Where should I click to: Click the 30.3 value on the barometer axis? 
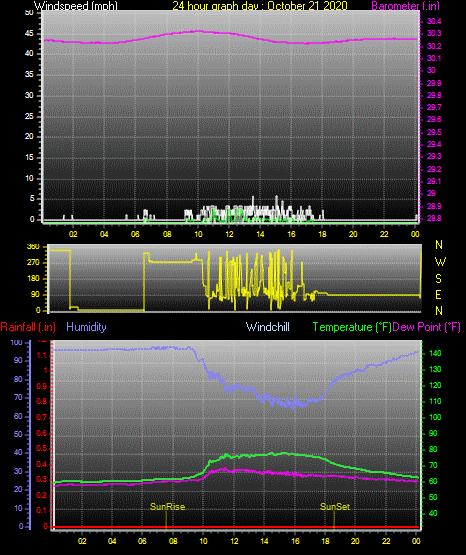pos(434,33)
